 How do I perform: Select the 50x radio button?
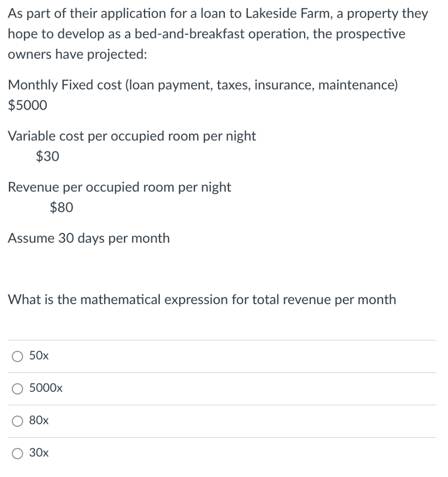[18, 357]
